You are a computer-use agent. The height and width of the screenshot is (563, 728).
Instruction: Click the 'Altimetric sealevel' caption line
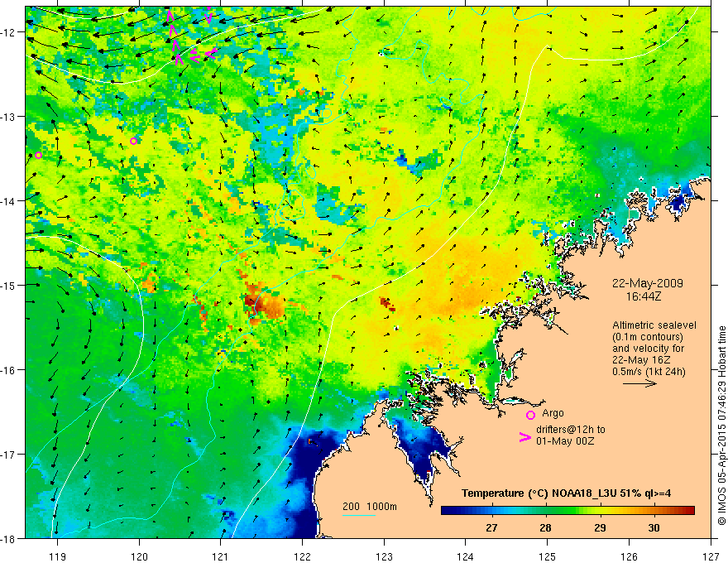(x=654, y=325)
